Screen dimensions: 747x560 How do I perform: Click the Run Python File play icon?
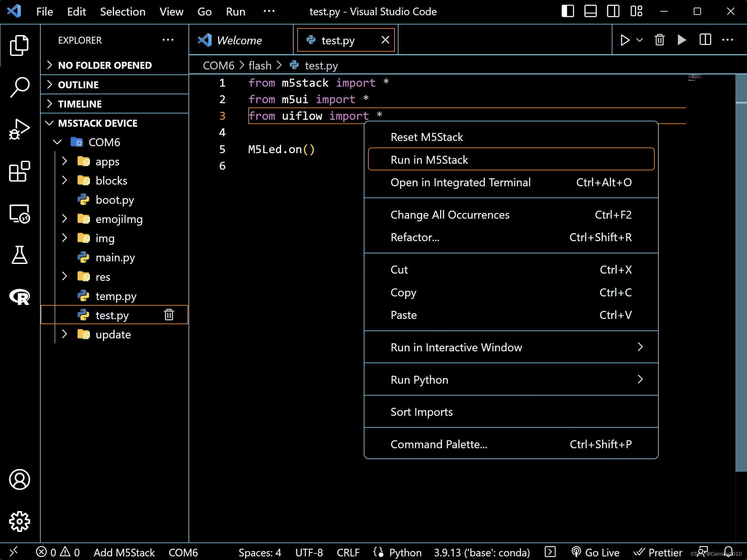click(625, 40)
